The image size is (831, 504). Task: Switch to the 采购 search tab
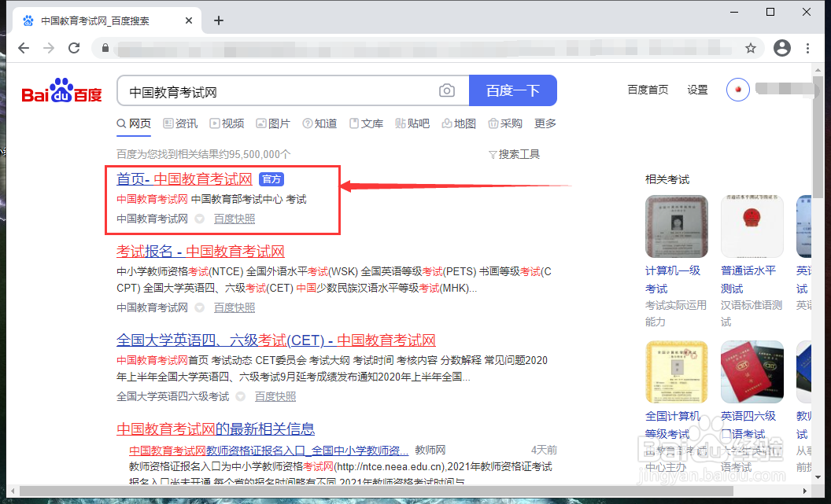505,123
